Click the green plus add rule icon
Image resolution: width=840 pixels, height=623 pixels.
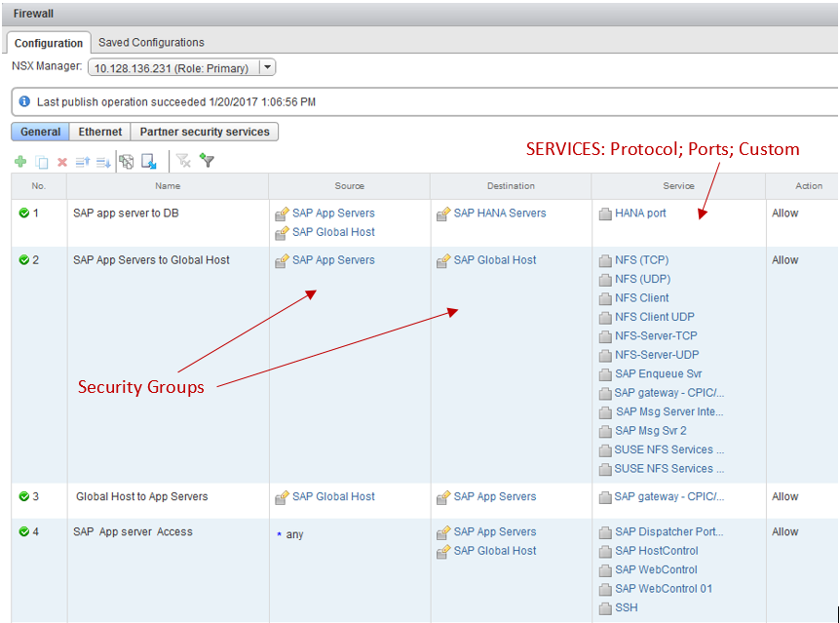20,161
